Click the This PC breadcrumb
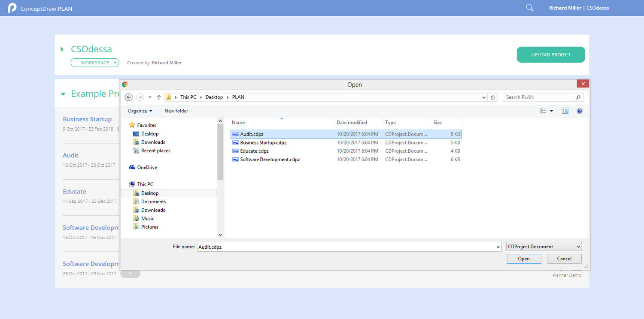This screenshot has height=319, width=644. click(188, 97)
